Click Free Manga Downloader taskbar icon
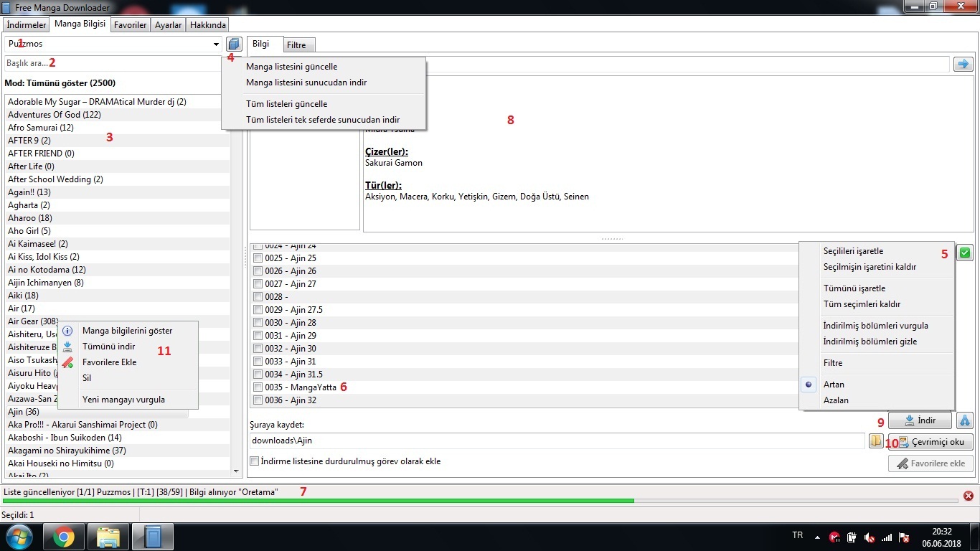The image size is (980, 551). tap(154, 537)
